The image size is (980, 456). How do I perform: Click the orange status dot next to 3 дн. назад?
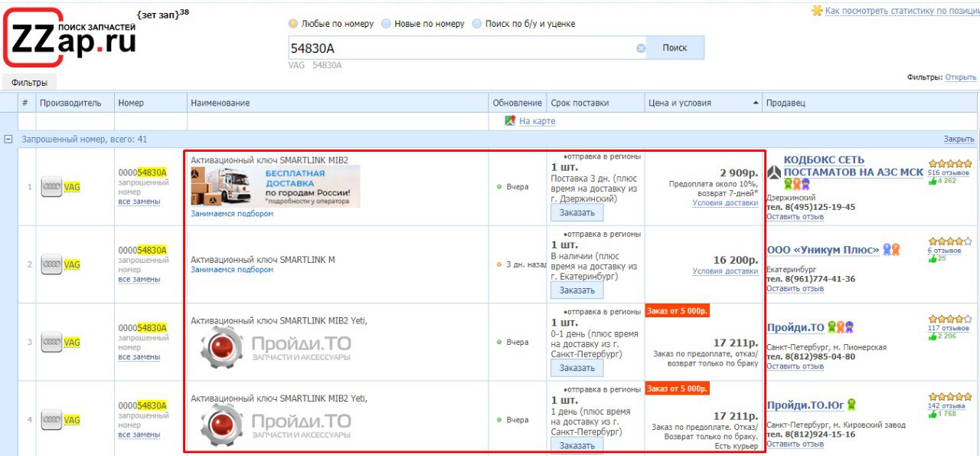click(499, 264)
